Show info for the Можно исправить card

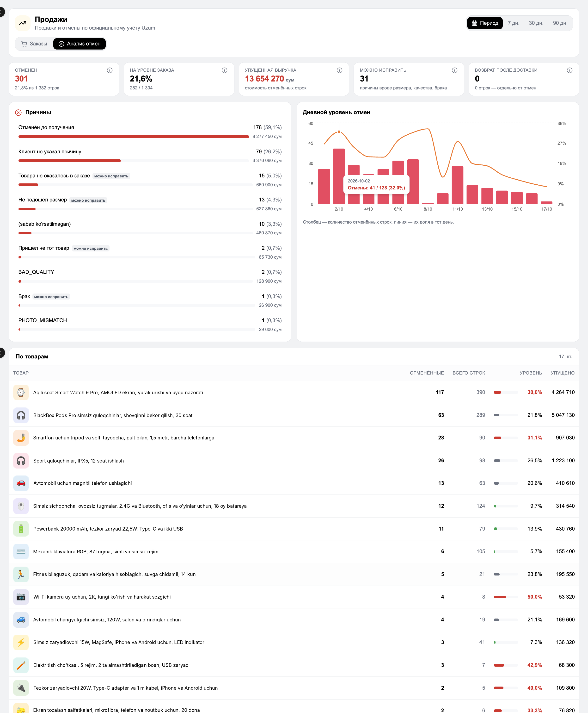coord(454,70)
